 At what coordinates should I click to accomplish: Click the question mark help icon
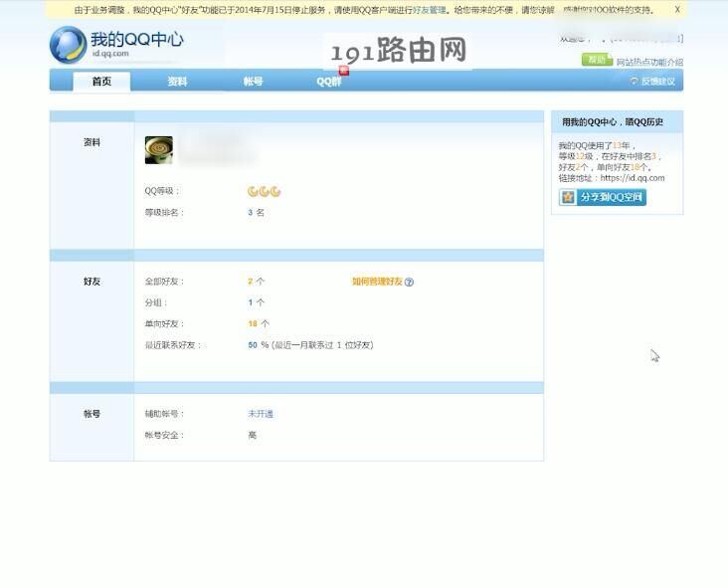click(409, 282)
